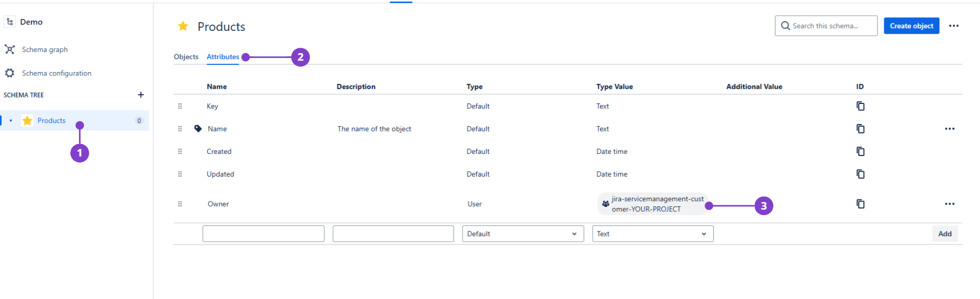Copy the ID of Key attribute
Screen dimensions: 980x299
(860, 106)
